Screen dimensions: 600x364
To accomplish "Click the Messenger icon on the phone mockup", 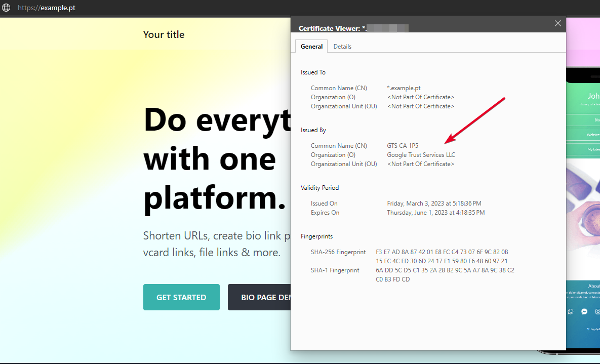I will (584, 311).
